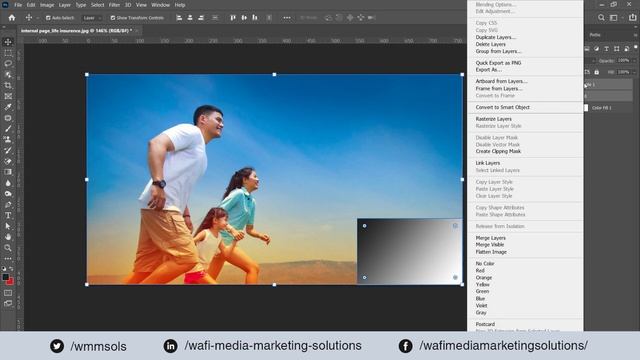Select the Eyedropper tool

pos(8,107)
